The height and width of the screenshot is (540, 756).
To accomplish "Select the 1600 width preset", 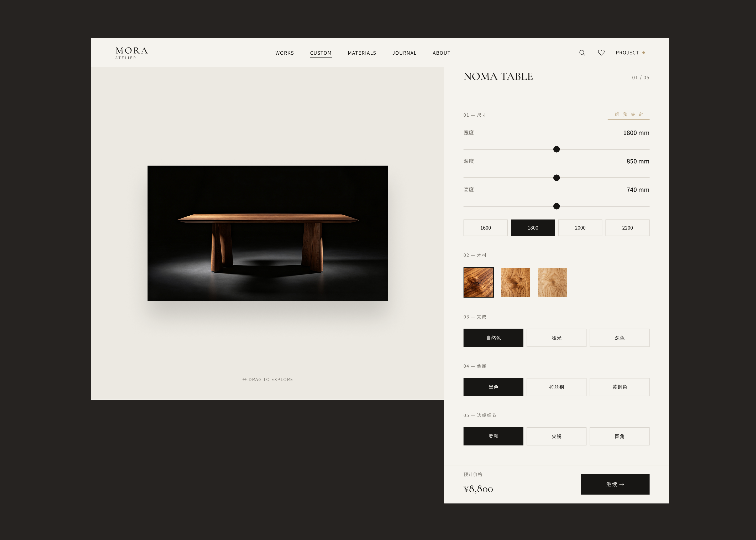I will click(486, 228).
